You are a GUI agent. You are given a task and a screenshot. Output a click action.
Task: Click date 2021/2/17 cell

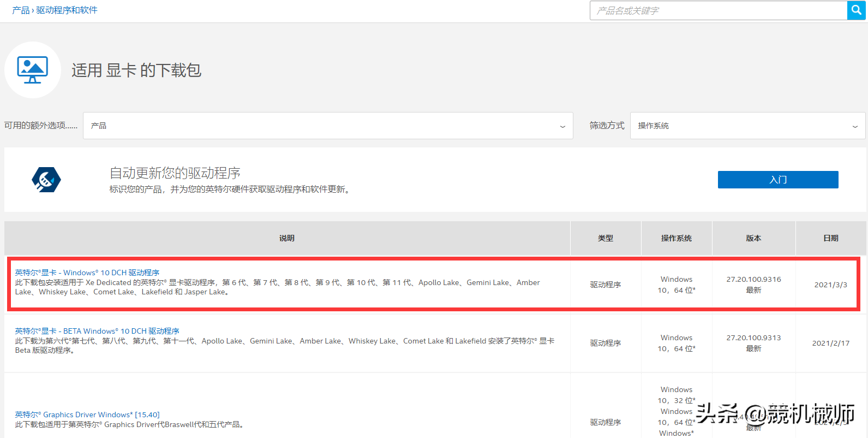click(830, 343)
